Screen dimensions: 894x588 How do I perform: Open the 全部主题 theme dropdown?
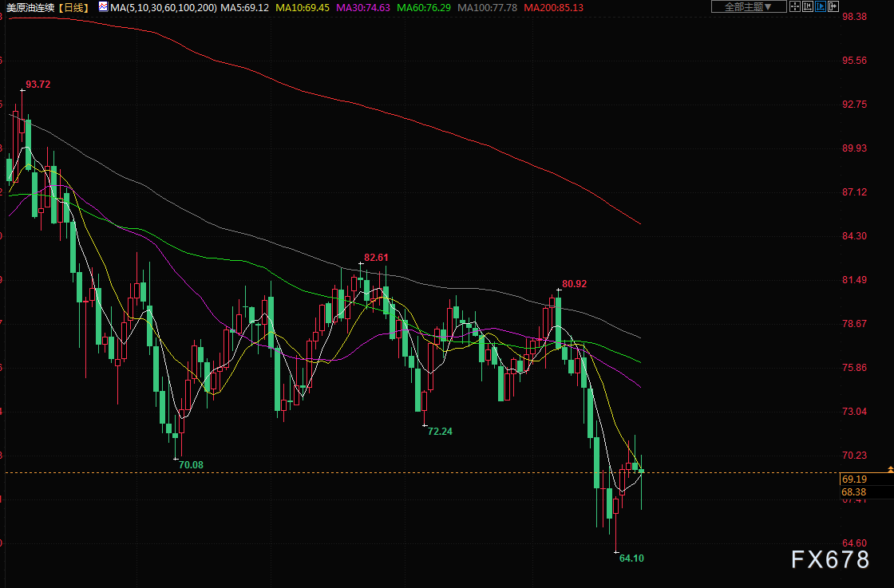click(749, 7)
